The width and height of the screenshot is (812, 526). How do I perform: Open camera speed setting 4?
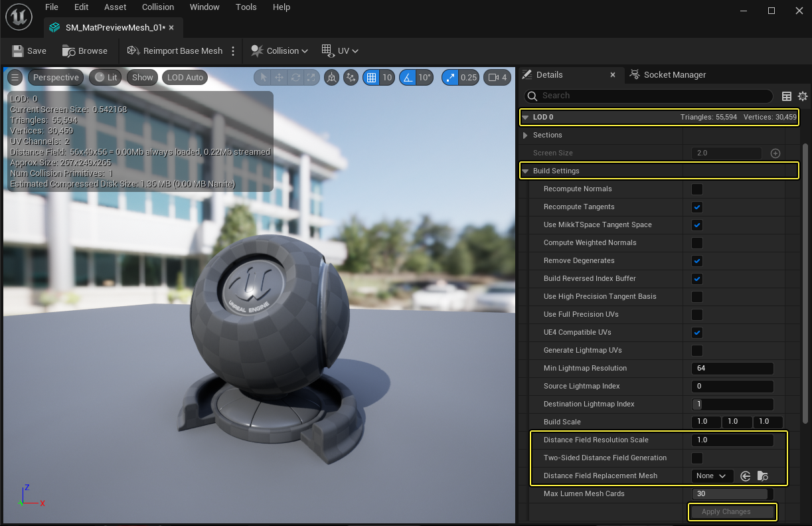tap(497, 78)
